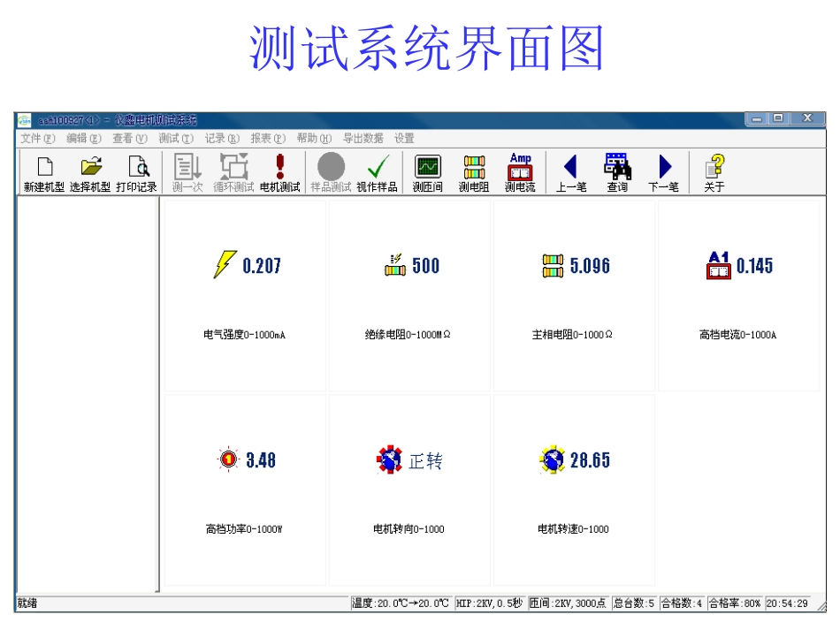Select 测电阻 resistor icon

coord(474,167)
